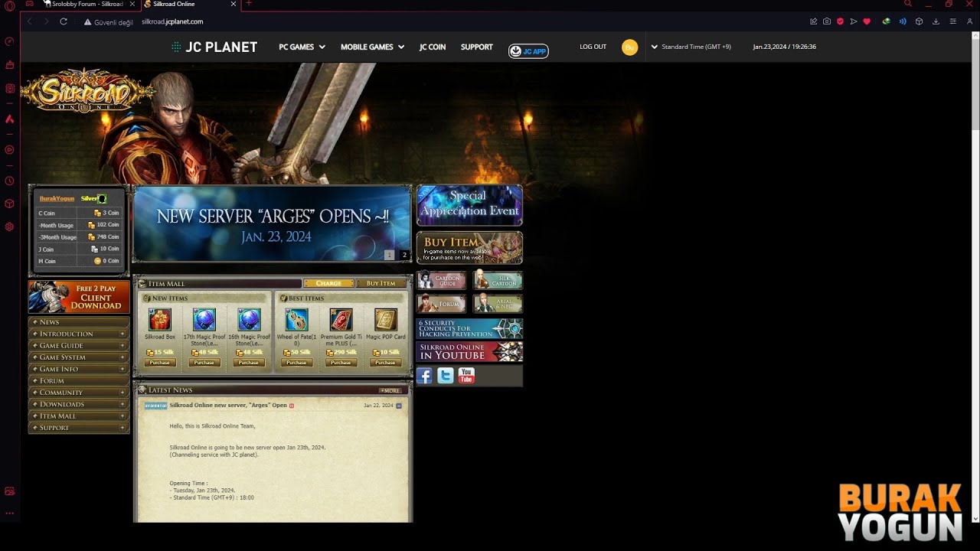Open Opera sidebar settings gear
Viewport: 980px width, 551px height.
click(x=9, y=227)
